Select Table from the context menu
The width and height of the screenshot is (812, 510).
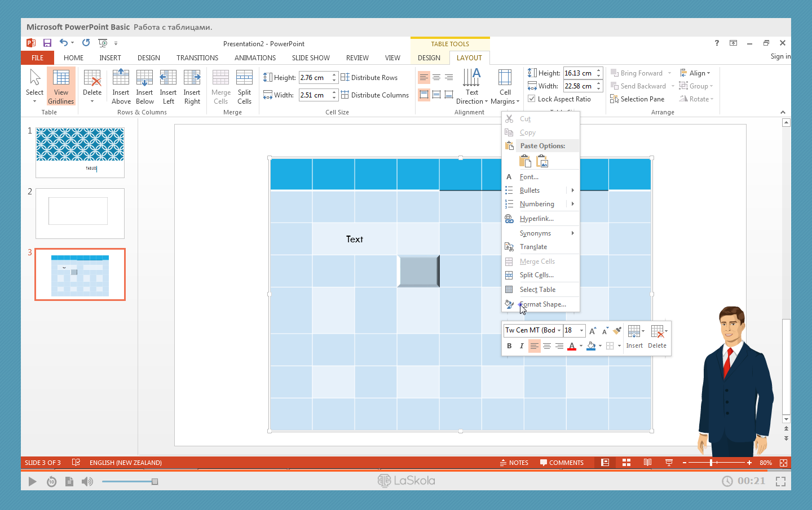[537, 290]
